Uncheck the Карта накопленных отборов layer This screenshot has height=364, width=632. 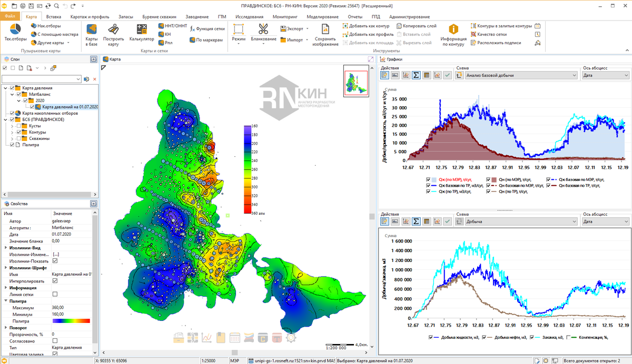13,113
